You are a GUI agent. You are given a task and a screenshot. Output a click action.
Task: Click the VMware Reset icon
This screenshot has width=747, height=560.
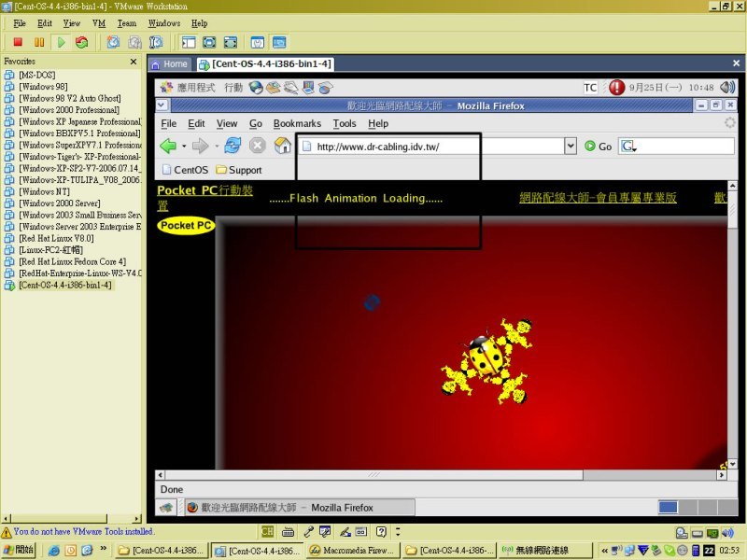(x=82, y=42)
